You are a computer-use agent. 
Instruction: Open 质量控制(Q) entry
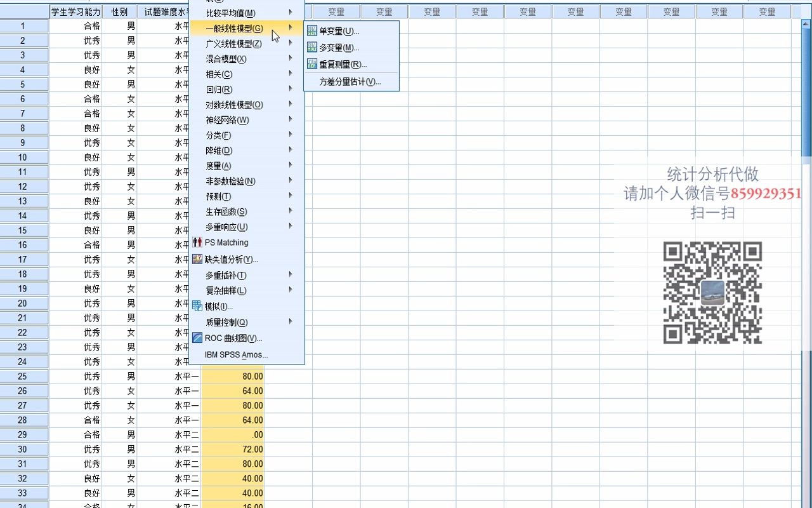point(247,322)
